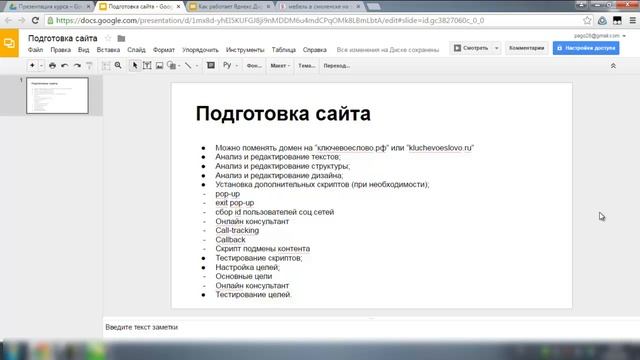Select slide 1 thumbnail in filmstrip
Viewport: 640px width, 360px height.
tap(58, 96)
